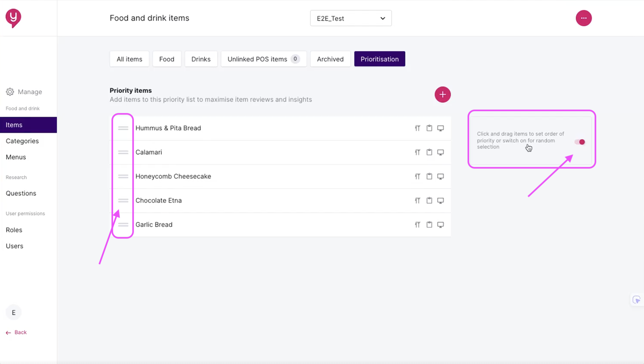Viewport: 644px width, 364px height.
Task: Click the Manage gear icon in sidebar
Action: [x=10, y=92]
